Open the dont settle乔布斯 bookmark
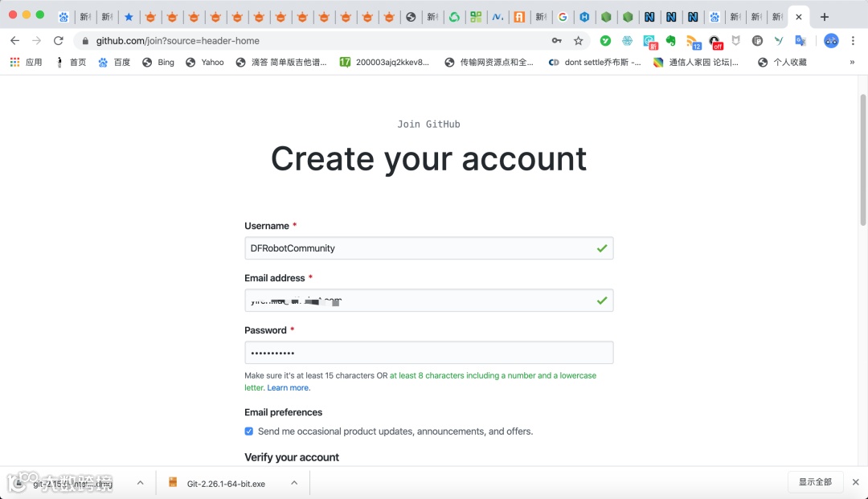This screenshot has width=868, height=499. point(595,62)
